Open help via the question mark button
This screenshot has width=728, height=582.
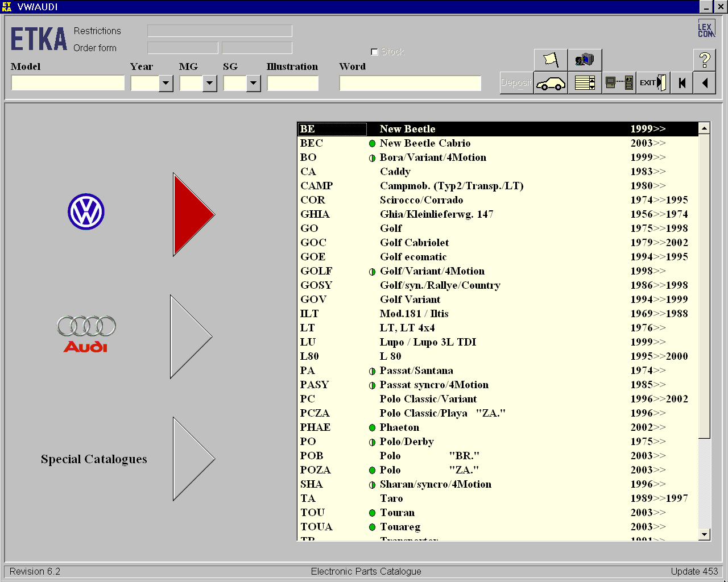pyautogui.click(x=705, y=60)
